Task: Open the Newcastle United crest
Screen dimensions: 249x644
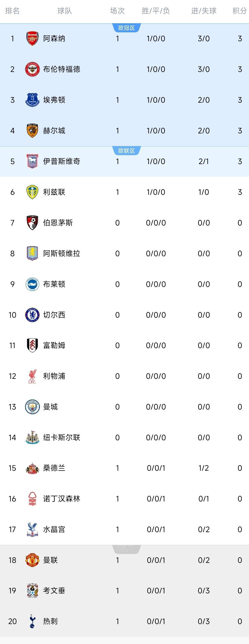Action: click(32, 437)
